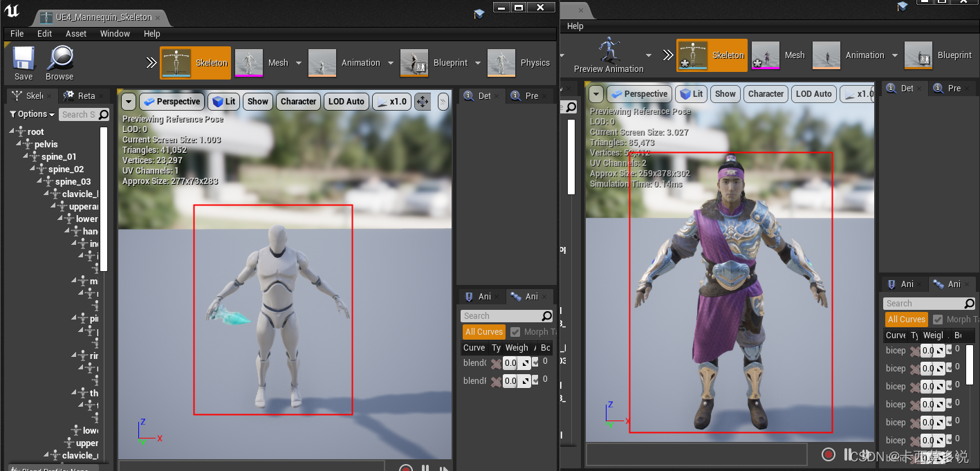Select the spine_03 bone

click(x=73, y=182)
